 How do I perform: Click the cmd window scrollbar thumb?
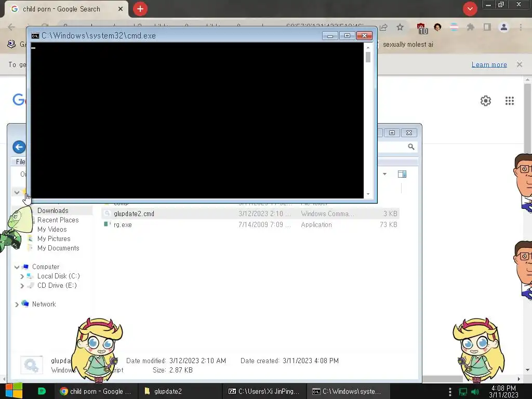pos(368,57)
